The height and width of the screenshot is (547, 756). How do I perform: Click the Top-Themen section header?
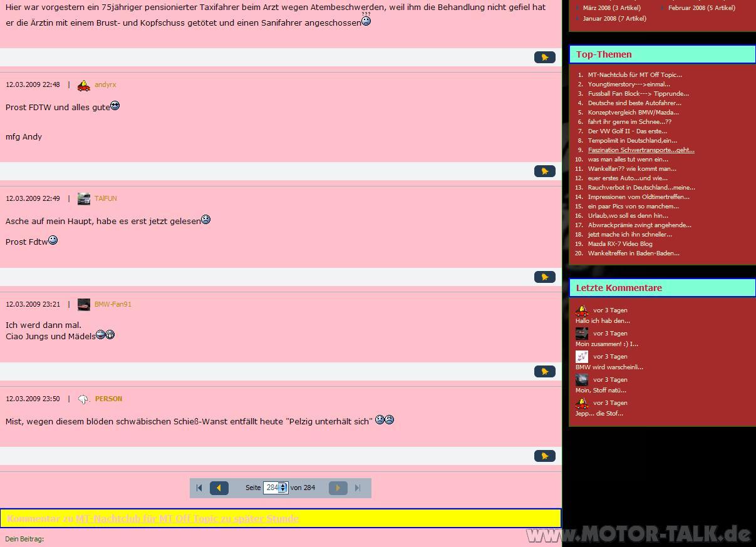[x=663, y=54]
